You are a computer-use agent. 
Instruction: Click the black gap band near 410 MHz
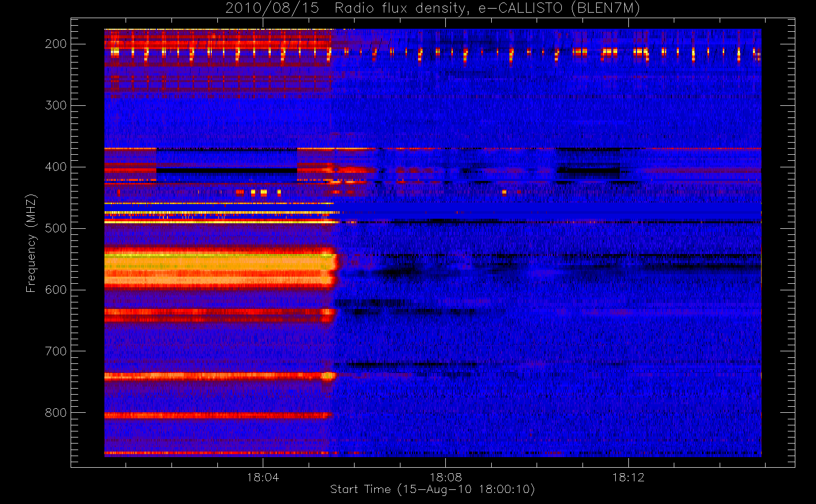226,171
